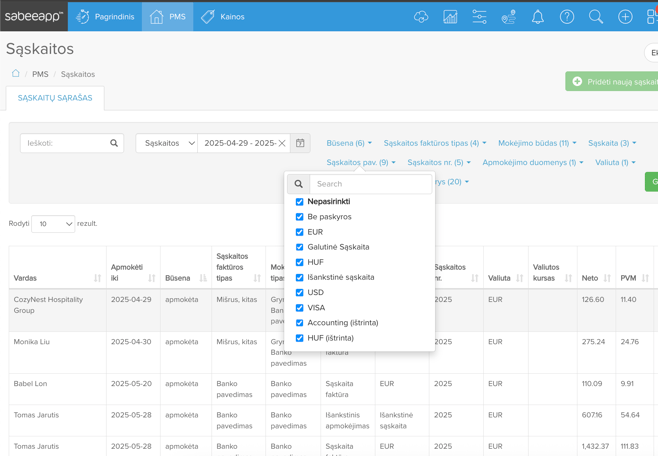Image resolution: width=658 pixels, height=456 pixels.
Task: Collapse Sąskaitos pav. (9) filter
Action: point(361,162)
